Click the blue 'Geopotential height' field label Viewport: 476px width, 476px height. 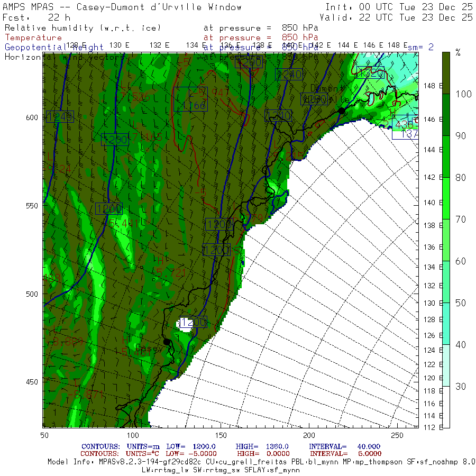coord(54,48)
